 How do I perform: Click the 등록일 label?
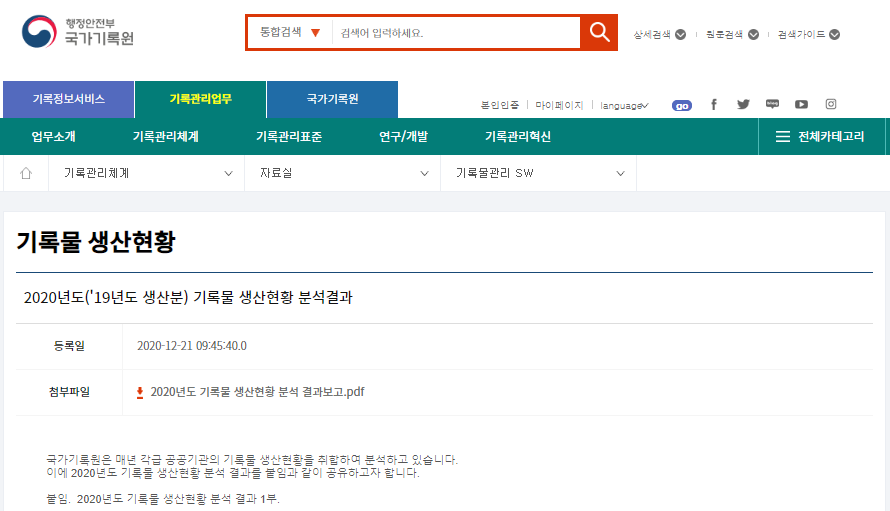click(69, 346)
